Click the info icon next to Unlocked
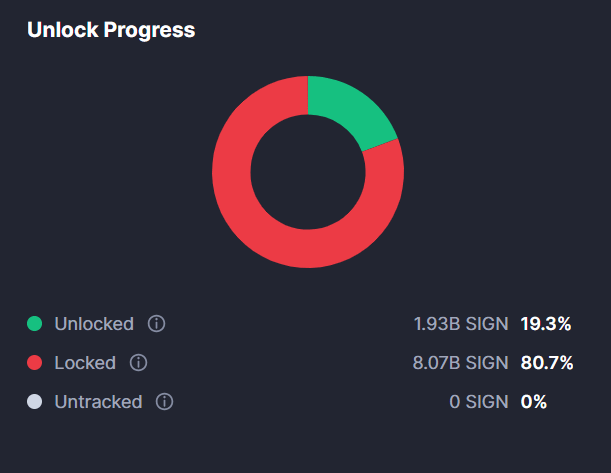The width and height of the screenshot is (611, 473). 156,324
